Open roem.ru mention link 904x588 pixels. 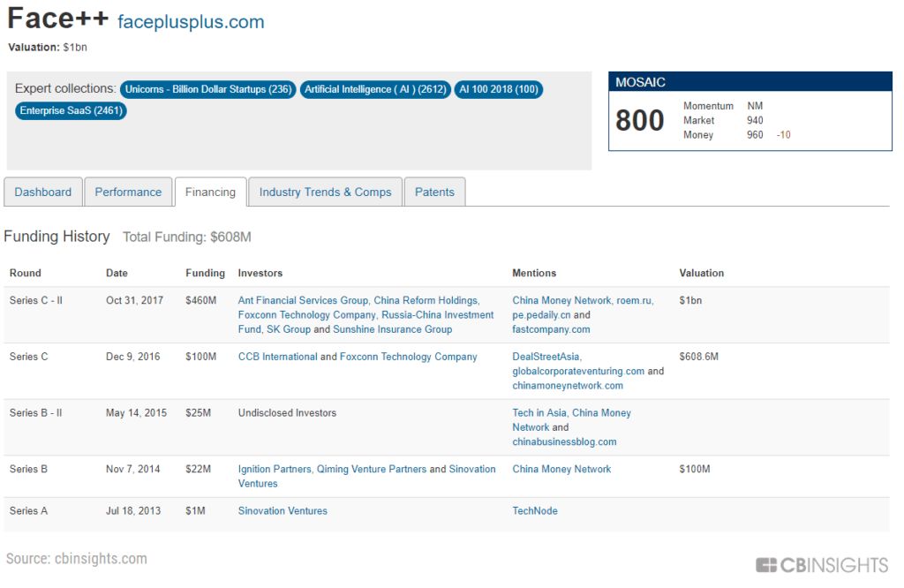tap(634, 300)
